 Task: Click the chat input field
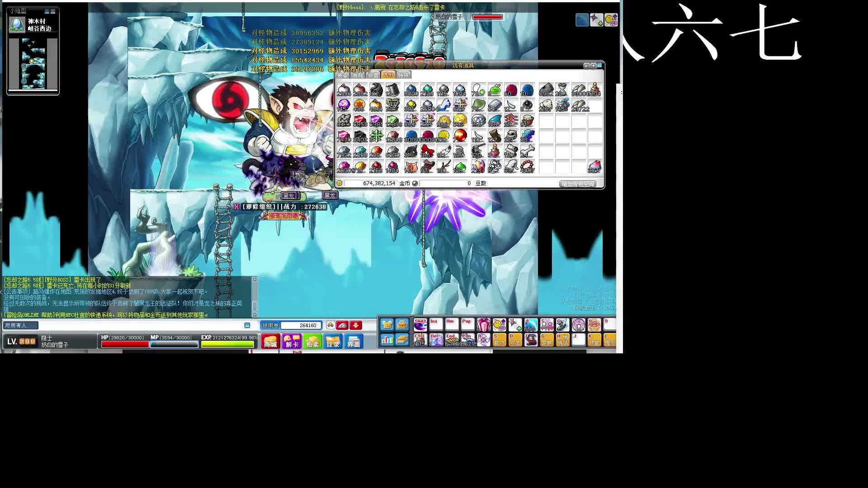pyautogui.click(x=140, y=325)
